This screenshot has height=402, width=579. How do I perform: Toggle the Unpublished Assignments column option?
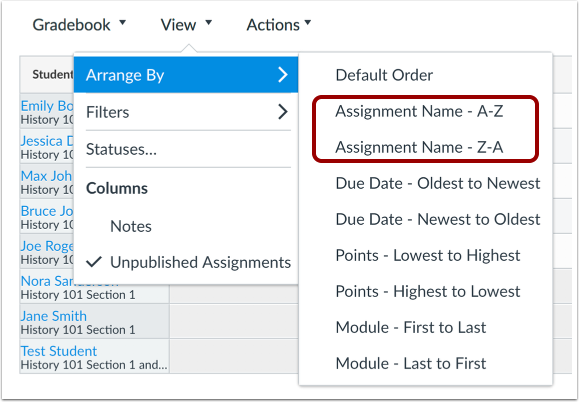tap(186, 262)
